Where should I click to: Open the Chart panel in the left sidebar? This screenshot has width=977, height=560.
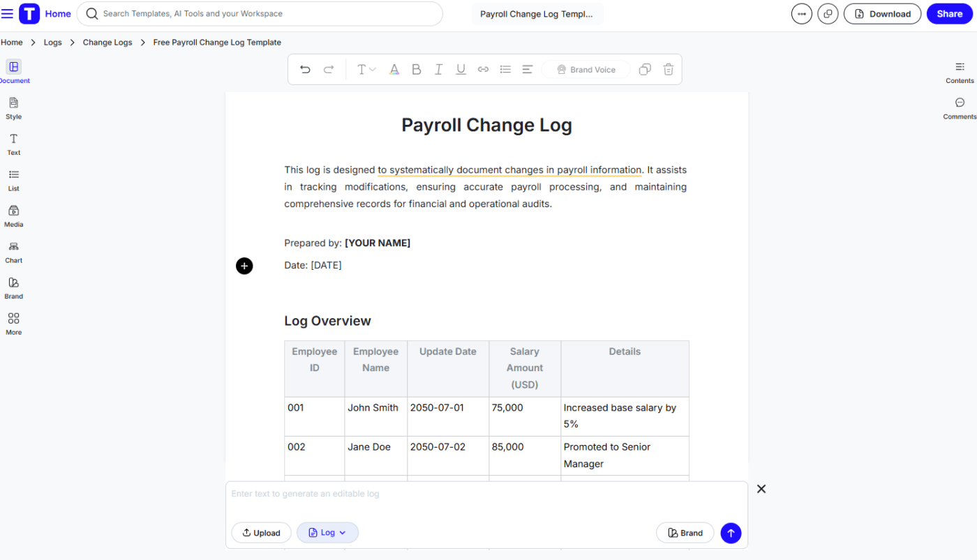[x=13, y=251]
